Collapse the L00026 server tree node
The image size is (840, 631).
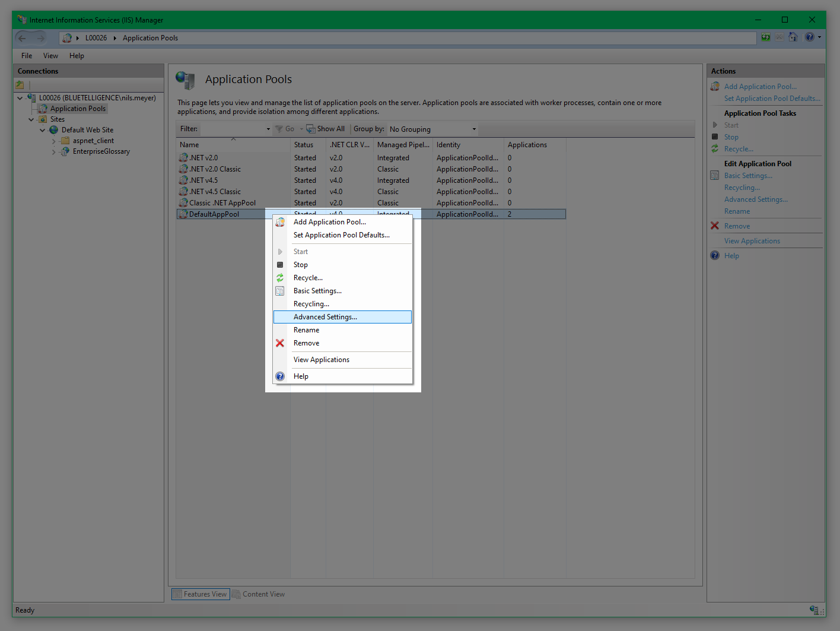coord(20,98)
